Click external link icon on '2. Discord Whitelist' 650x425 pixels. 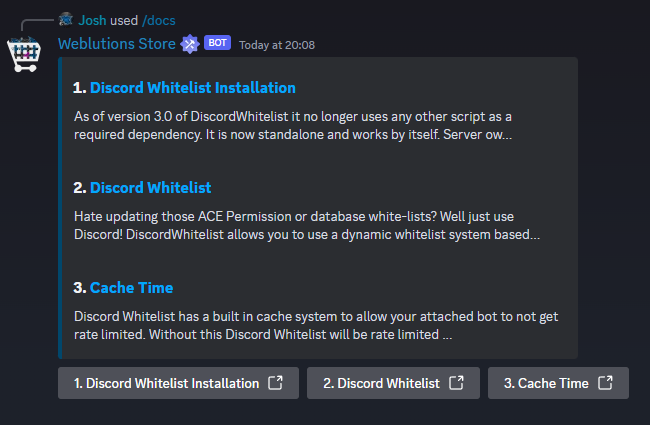pyautogui.click(x=456, y=383)
